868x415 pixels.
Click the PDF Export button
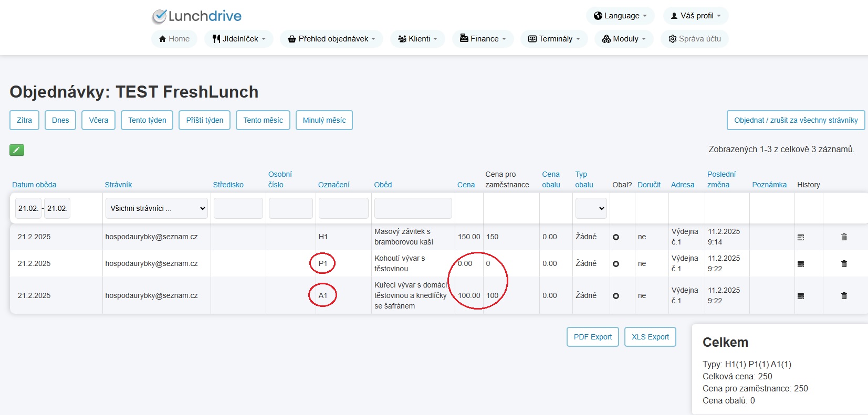coord(593,337)
